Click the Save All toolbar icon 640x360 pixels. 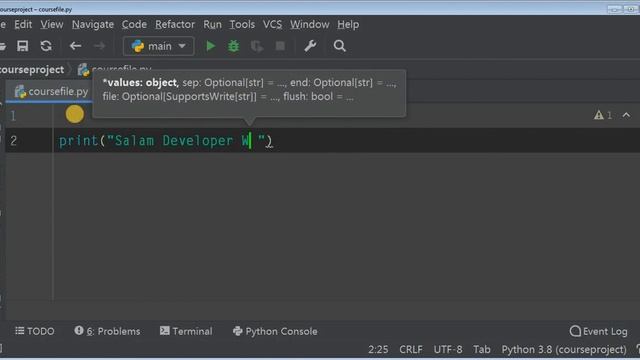click(x=22, y=46)
